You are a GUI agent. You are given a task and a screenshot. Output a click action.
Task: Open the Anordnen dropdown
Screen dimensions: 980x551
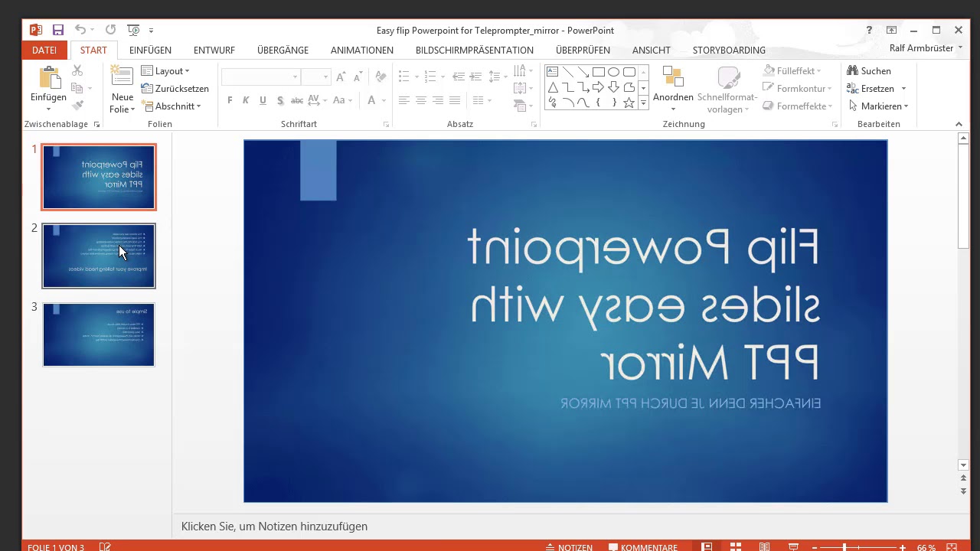pyautogui.click(x=673, y=89)
